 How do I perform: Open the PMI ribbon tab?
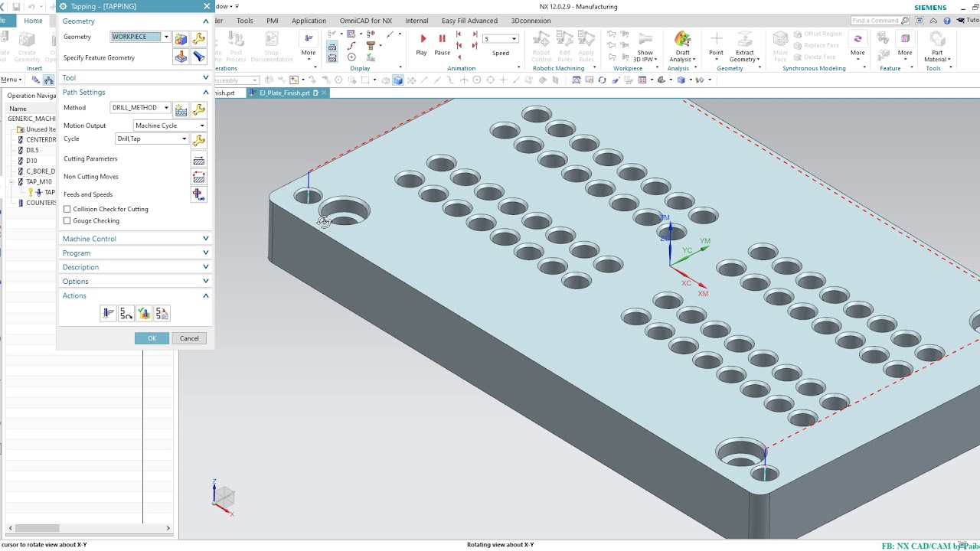pyautogui.click(x=273, y=21)
